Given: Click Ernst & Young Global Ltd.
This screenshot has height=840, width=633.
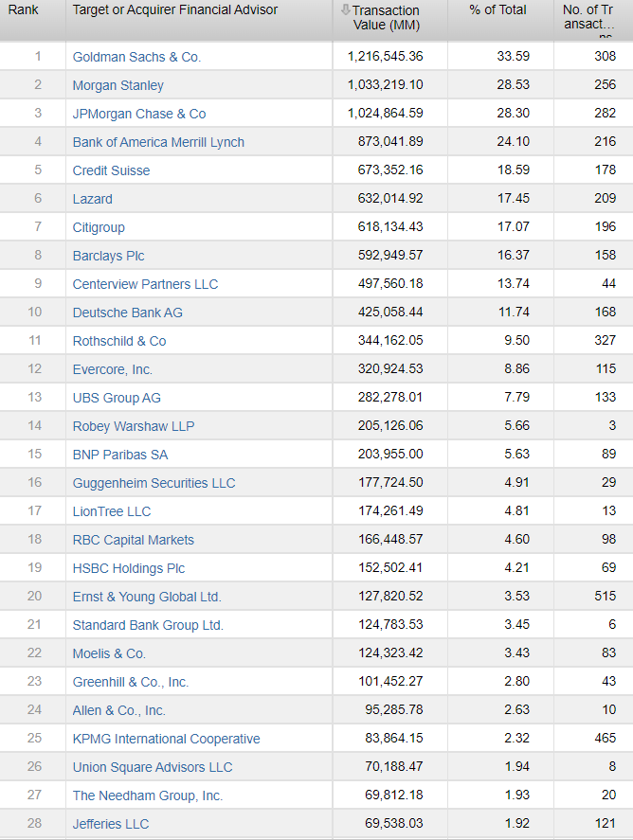Looking at the screenshot, I should click(x=147, y=597).
